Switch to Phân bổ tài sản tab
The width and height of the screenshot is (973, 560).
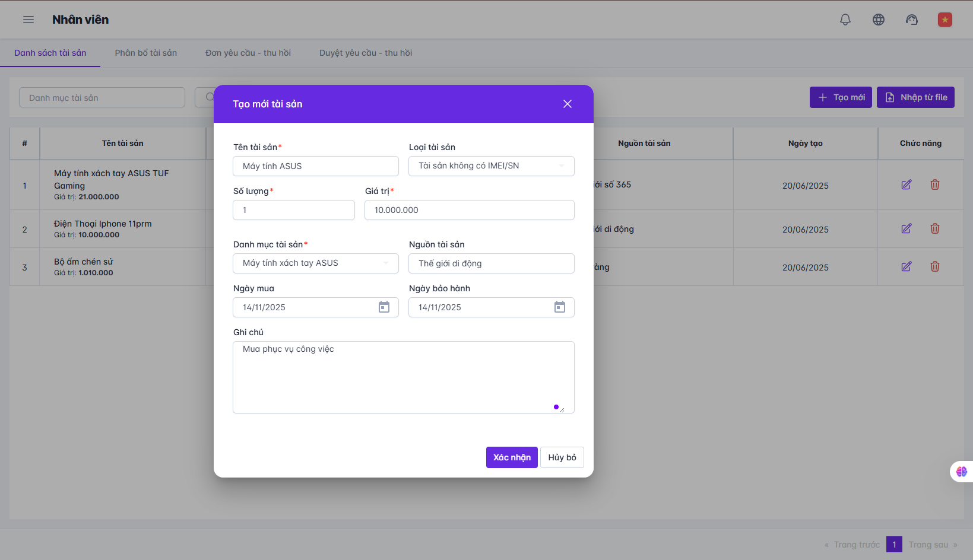click(145, 53)
